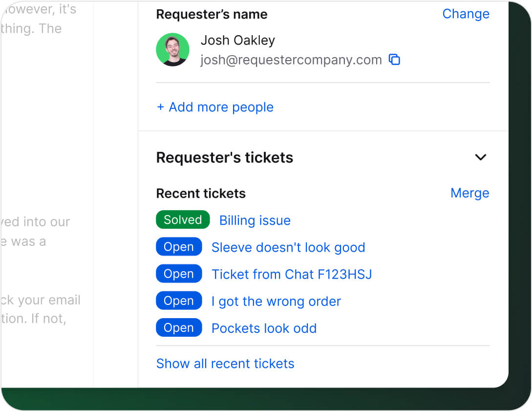Image resolution: width=532 pixels, height=411 pixels.
Task: Collapse the Requester's tickets section
Action: point(481,157)
